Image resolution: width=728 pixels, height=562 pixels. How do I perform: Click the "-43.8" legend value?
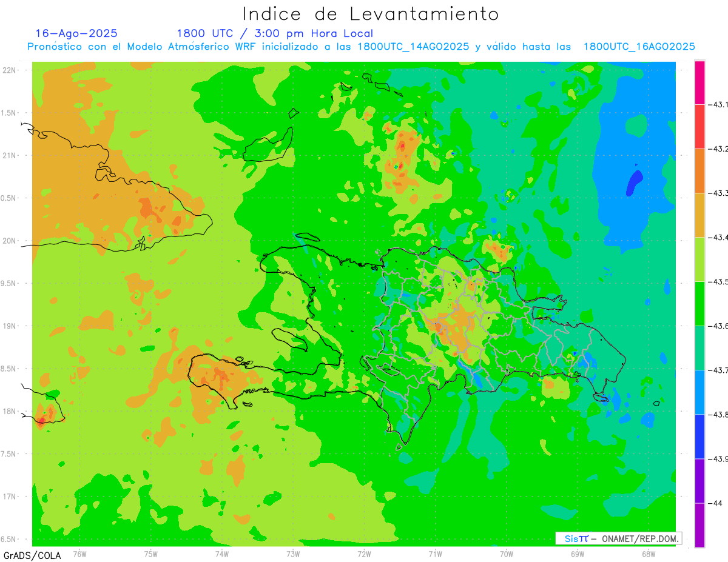point(718,415)
